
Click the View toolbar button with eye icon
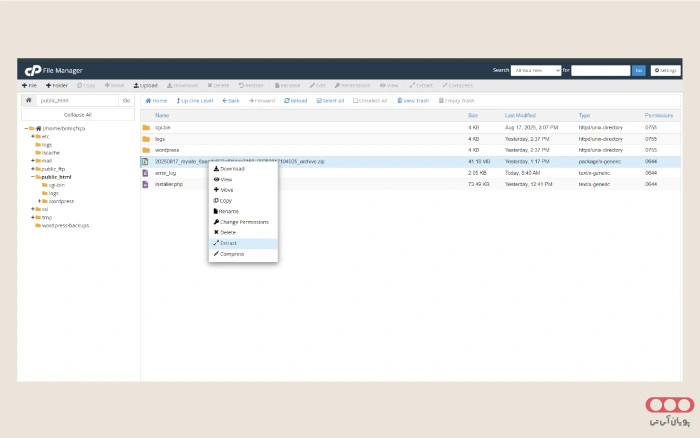pos(389,85)
